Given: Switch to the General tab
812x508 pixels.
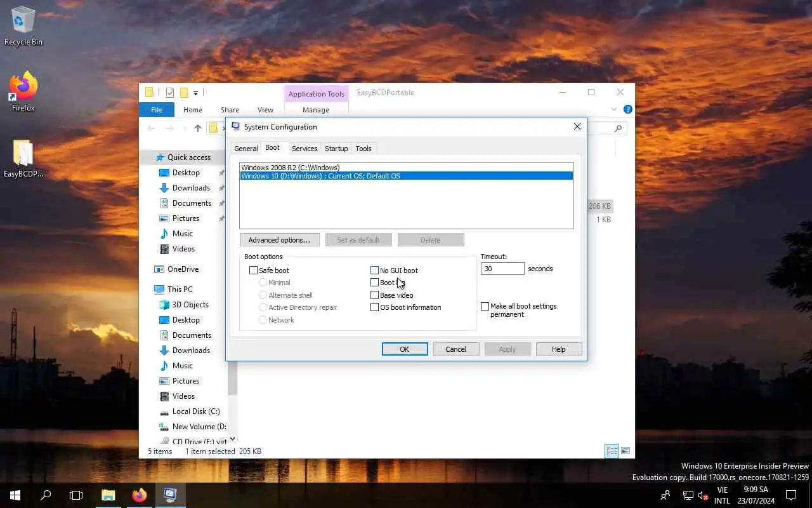Looking at the screenshot, I should tap(246, 149).
